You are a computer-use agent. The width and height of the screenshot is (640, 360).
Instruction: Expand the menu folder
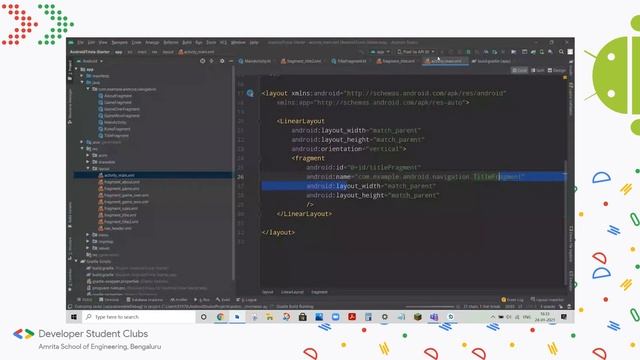88,235
